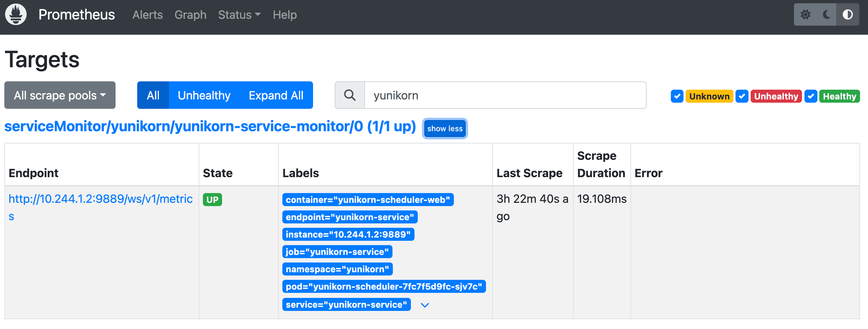
Task: Open the yunikorn metrics endpoint link
Action: pos(100,199)
